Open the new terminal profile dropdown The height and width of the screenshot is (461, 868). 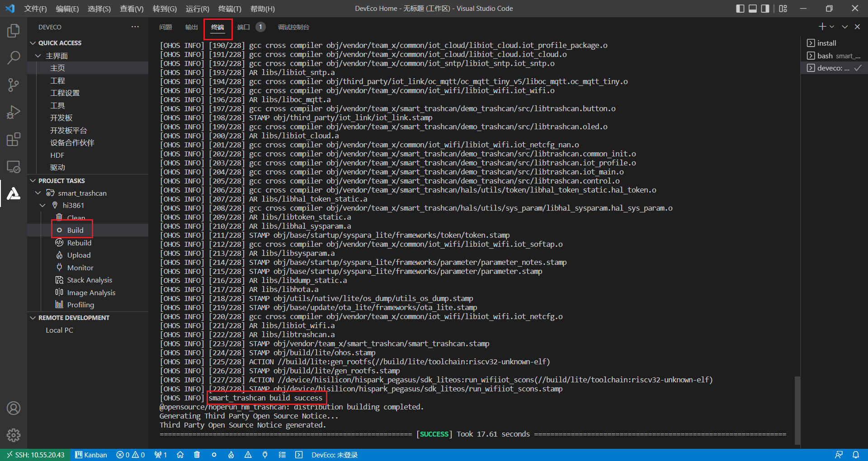point(832,27)
